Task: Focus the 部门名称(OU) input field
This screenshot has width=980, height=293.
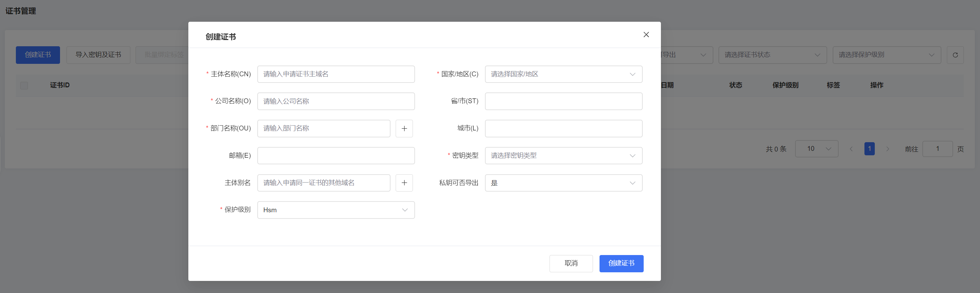Action: pos(324,129)
